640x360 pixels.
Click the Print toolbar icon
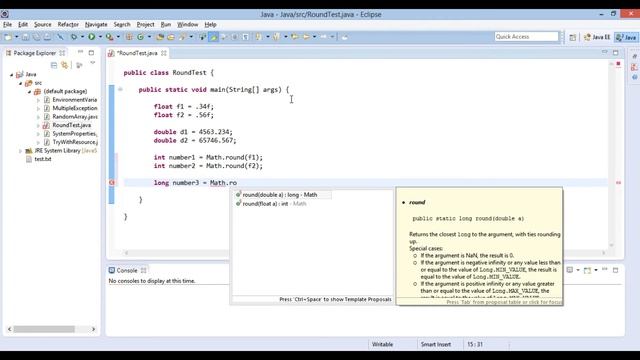tap(47, 37)
